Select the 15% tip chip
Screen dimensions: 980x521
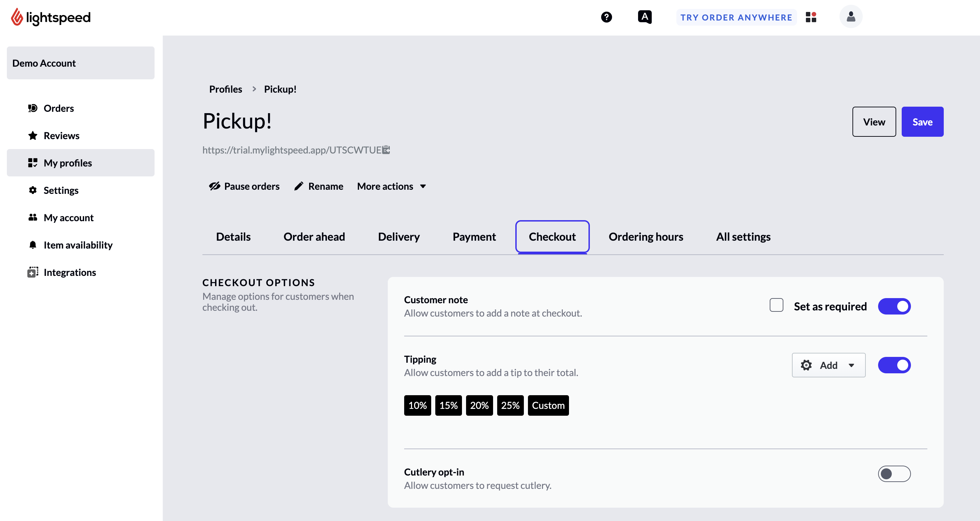[x=449, y=406]
